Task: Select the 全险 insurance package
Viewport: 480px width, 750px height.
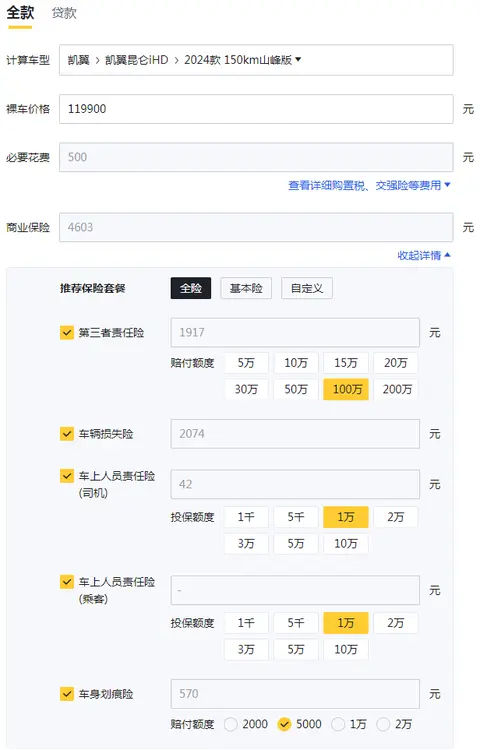Action: tap(191, 288)
